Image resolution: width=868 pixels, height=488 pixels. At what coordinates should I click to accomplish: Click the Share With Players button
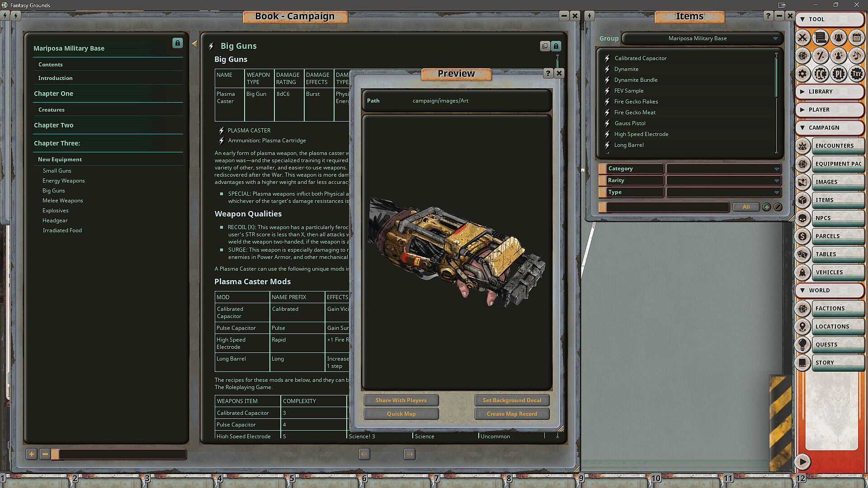point(401,400)
